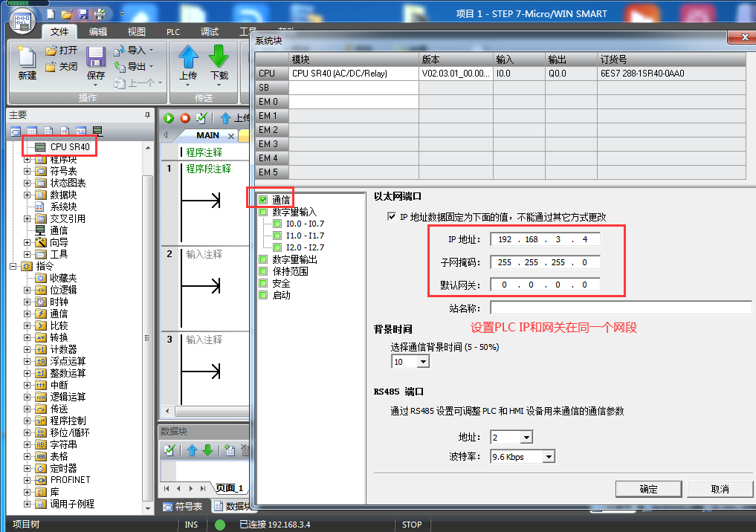The width and height of the screenshot is (756, 532).
Task: Collapse the 指令 instructions tree node
Action: click(13, 266)
